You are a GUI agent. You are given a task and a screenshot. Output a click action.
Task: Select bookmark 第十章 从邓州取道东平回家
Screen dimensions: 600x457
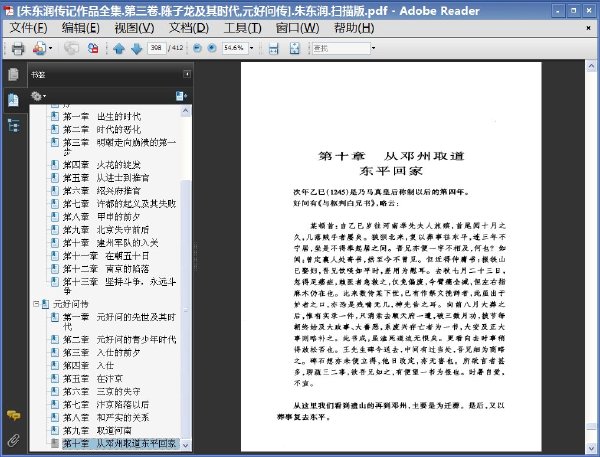coord(119,444)
